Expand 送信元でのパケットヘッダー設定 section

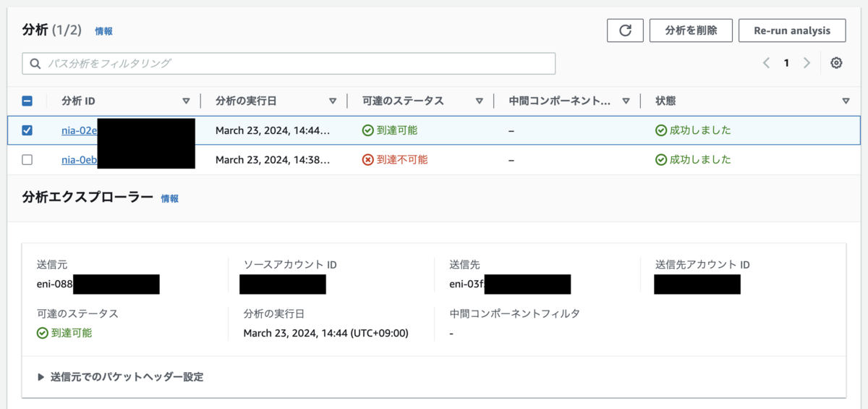tap(41, 377)
